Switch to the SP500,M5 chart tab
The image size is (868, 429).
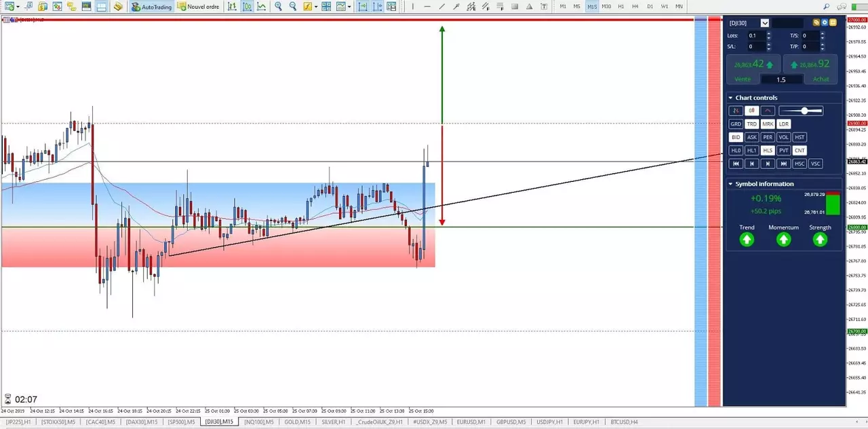click(182, 422)
